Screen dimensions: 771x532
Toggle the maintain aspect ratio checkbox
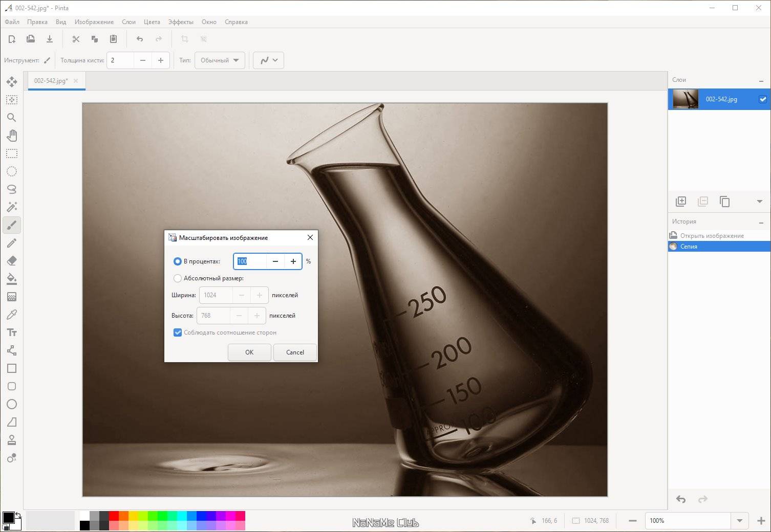(x=178, y=332)
